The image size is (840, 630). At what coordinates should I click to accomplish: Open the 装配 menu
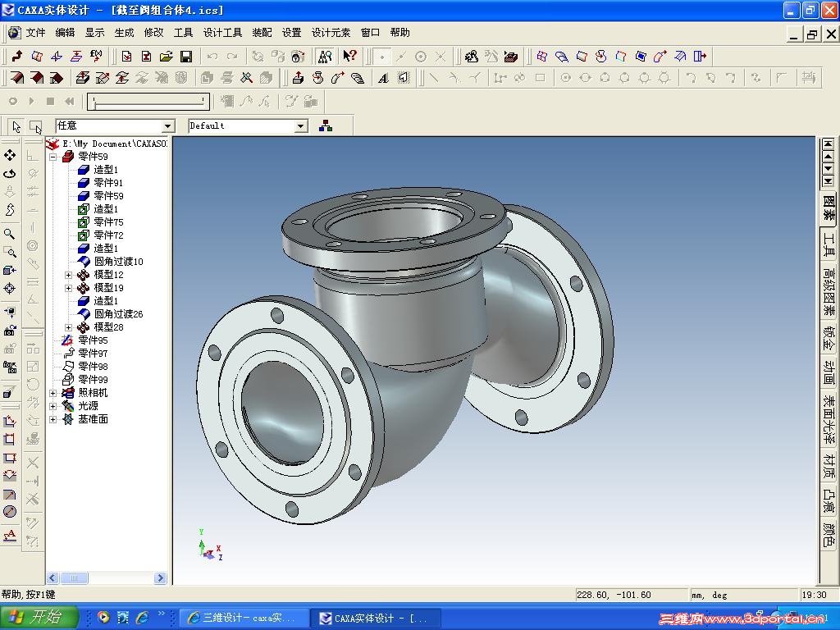tap(262, 33)
